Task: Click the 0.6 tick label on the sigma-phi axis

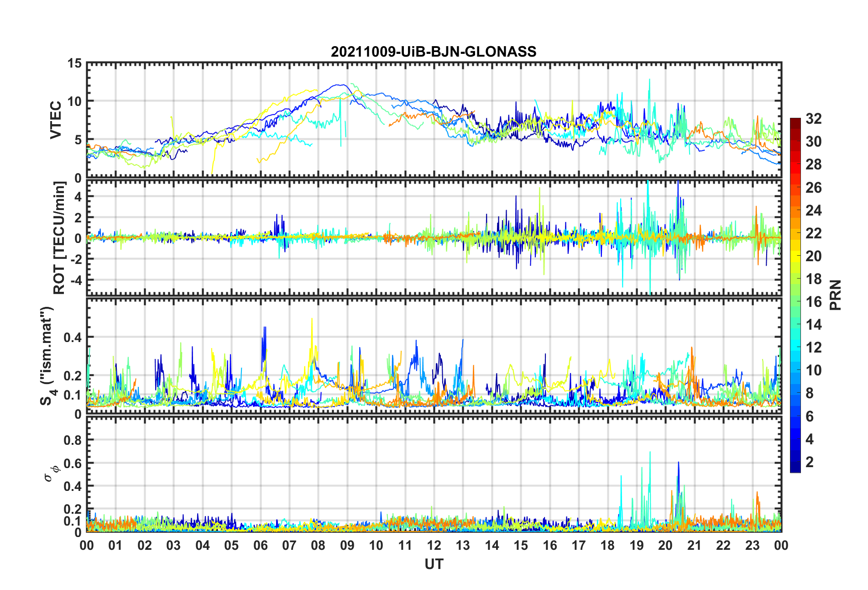Action: [73, 464]
